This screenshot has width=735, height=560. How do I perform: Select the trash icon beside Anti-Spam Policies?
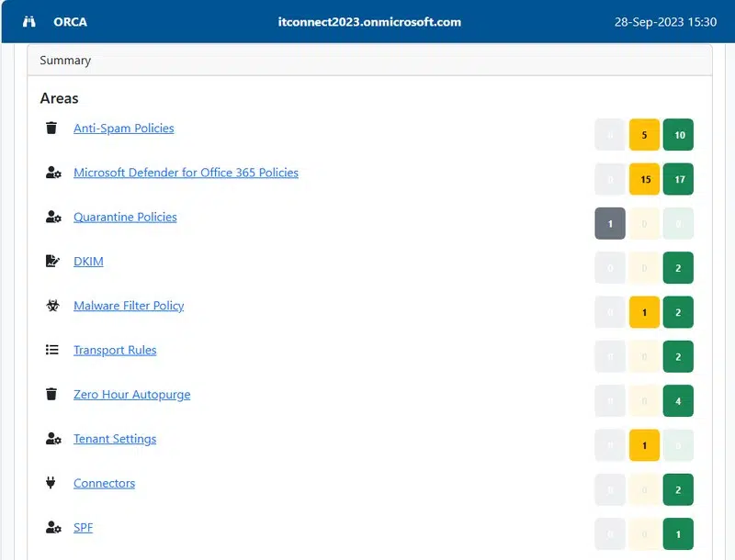point(51,129)
